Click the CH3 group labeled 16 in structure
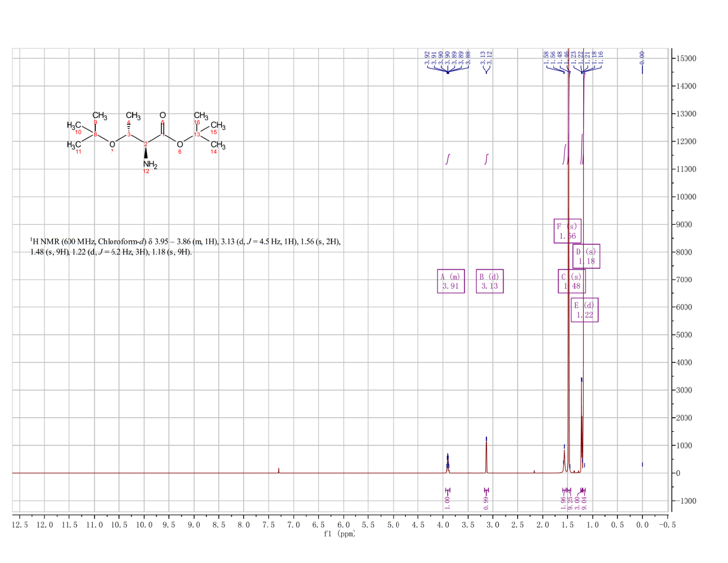The width and height of the screenshot is (728, 563). [201, 116]
